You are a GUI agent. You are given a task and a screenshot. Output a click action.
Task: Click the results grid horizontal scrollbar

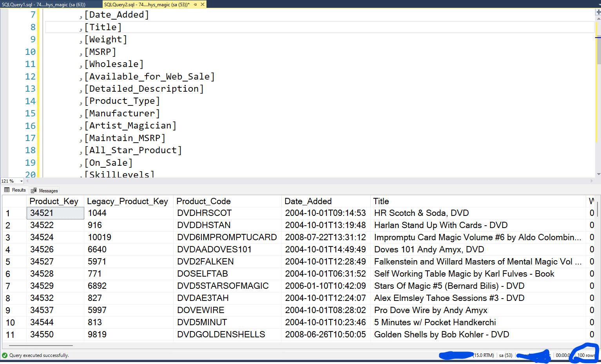tap(41, 346)
